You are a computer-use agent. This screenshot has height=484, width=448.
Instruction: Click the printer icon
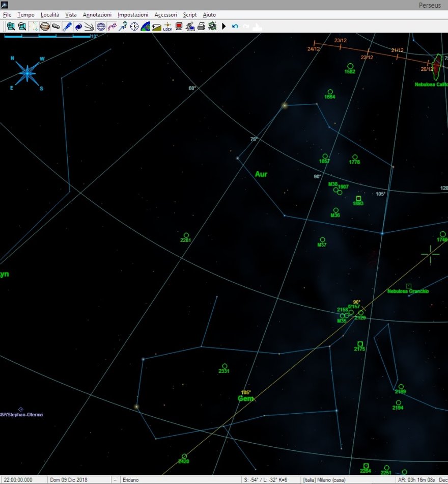point(201,26)
